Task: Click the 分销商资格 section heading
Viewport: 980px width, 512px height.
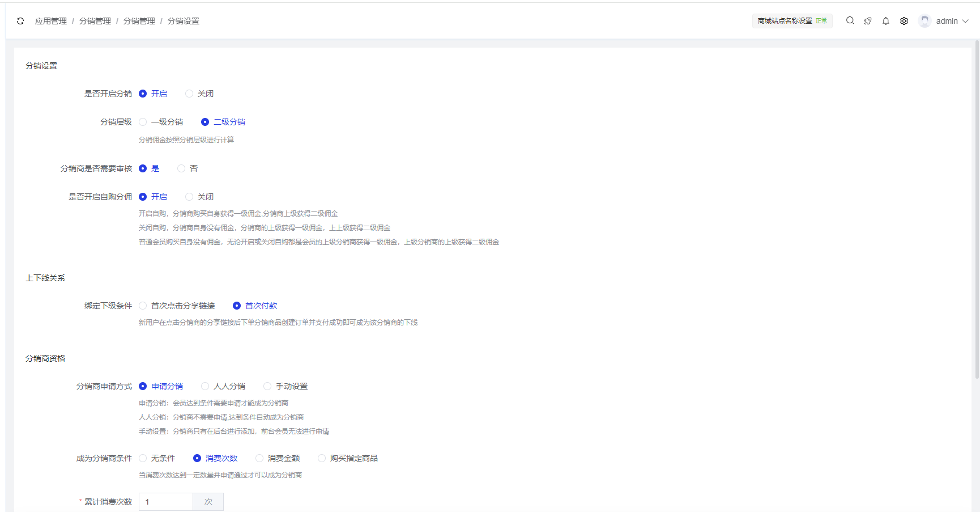Action: [x=45, y=358]
